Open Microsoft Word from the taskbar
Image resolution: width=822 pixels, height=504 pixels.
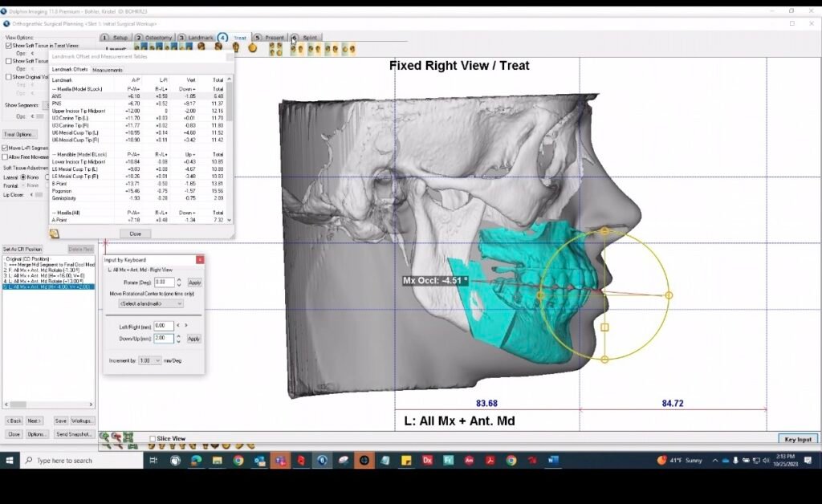pos(553,461)
